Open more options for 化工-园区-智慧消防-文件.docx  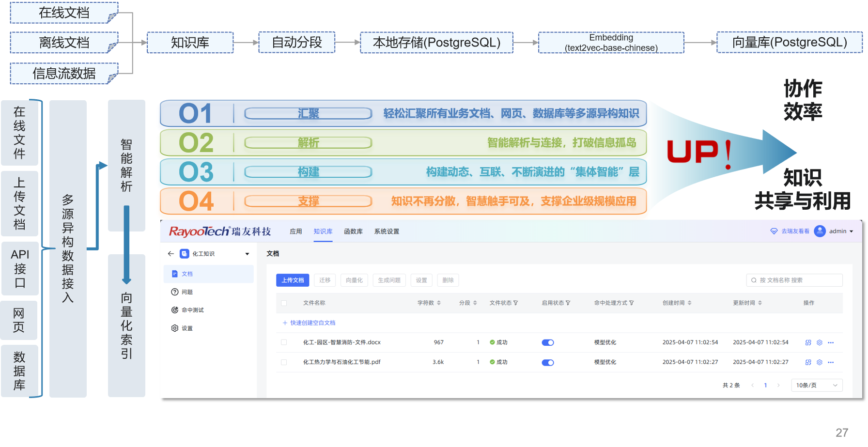click(x=831, y=342)
